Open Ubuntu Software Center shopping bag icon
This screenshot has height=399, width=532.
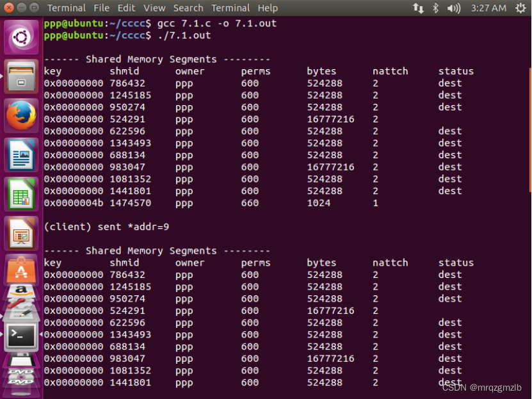21,270
